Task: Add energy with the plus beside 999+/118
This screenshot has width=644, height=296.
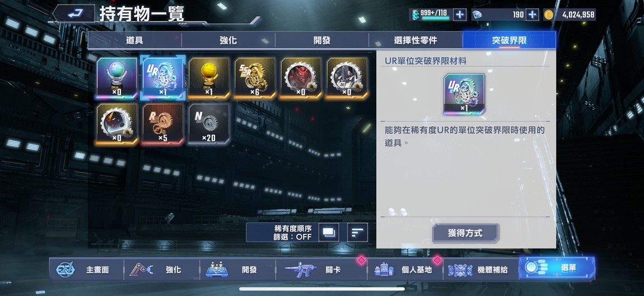Action: pos(460,15)
